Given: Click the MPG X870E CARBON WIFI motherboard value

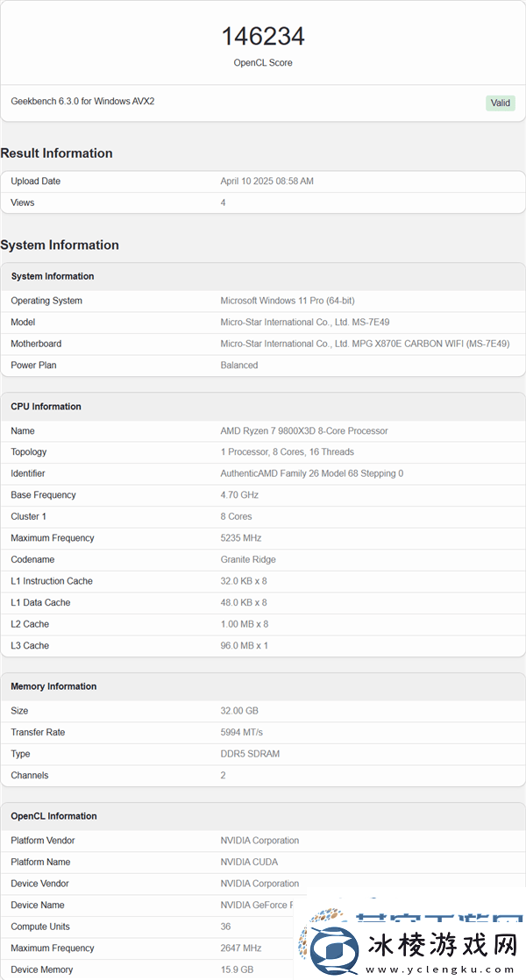Looking at the screenshot, I should click(365, 344).
